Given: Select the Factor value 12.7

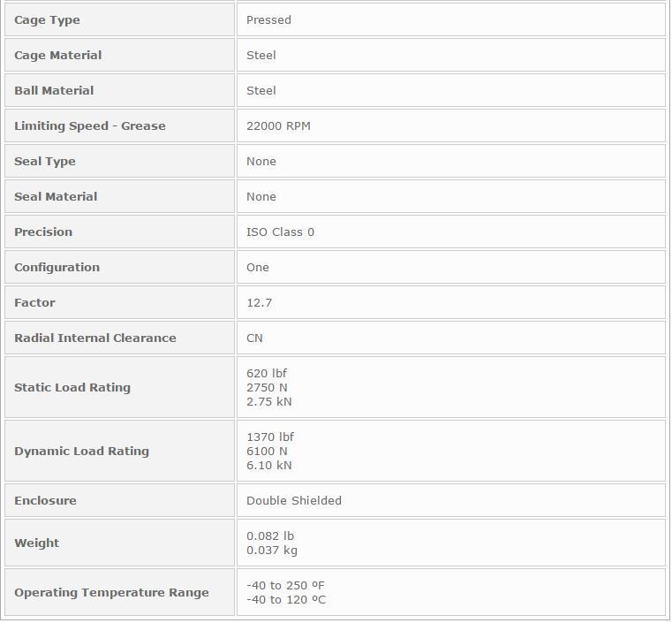Looking at the screenshot, I should (x=260, y=303).
